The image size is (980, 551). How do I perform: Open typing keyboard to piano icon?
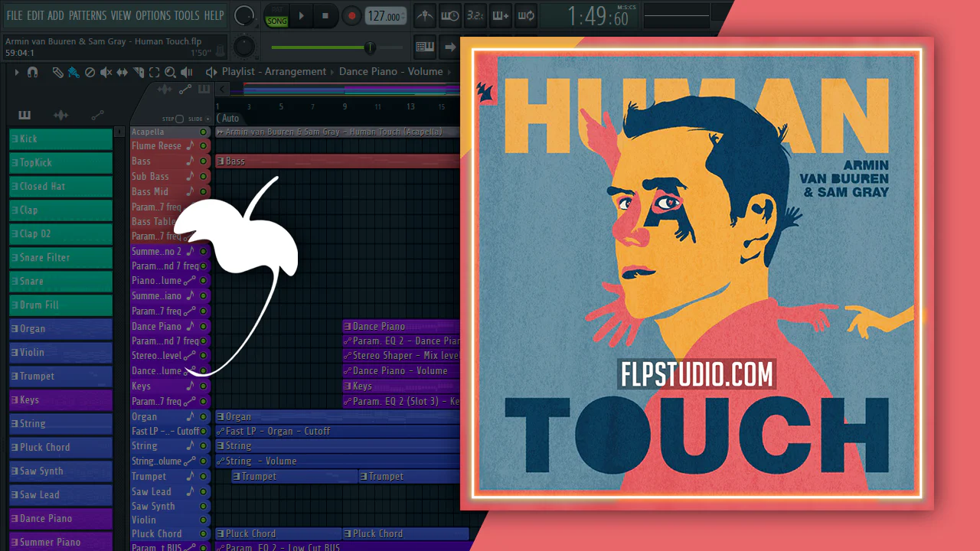425,47
